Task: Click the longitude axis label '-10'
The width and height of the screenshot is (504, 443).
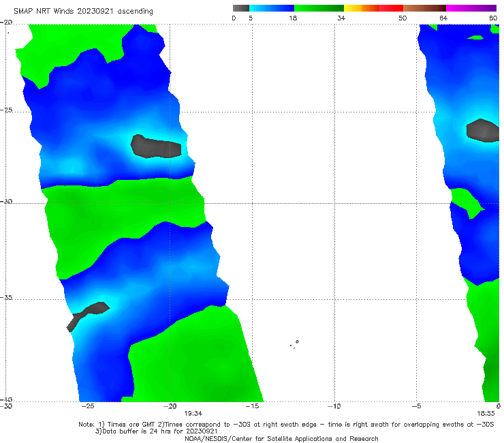Action: click(334, 406)
